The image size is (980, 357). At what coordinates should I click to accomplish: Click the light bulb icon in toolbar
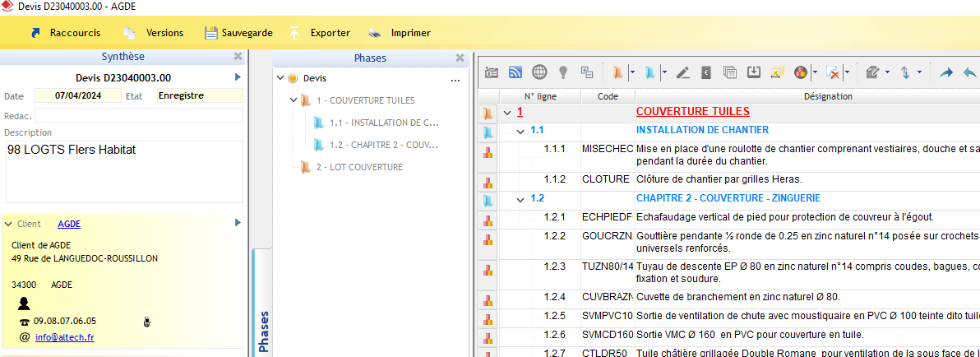[x=563, y=72]
